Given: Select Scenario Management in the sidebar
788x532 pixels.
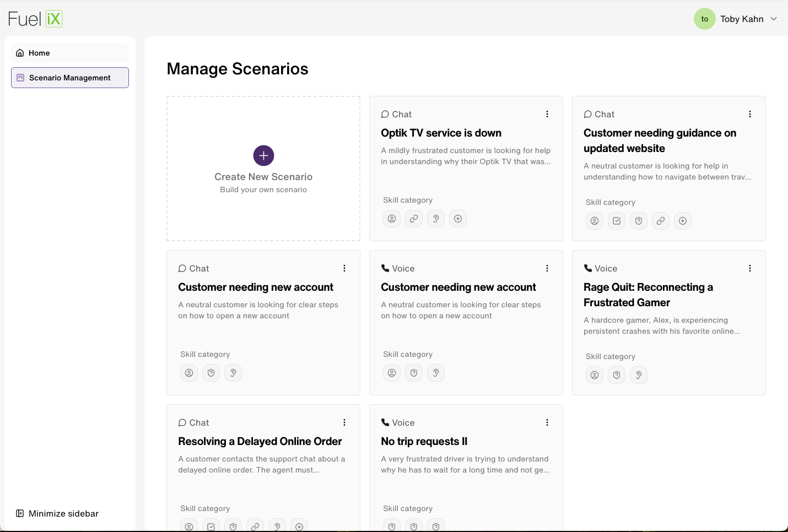Looking at the screenshot, I should click(70, 78).
